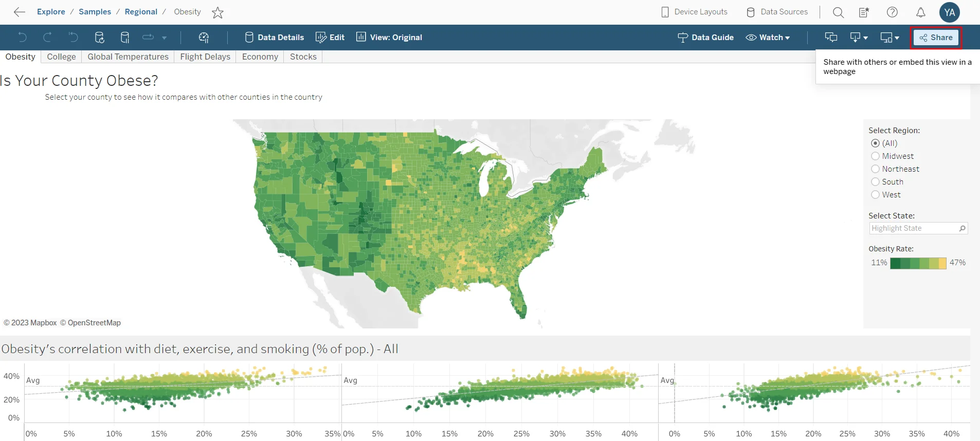Click the Refresh data source icon
The image size is (980, 441).
99,37
